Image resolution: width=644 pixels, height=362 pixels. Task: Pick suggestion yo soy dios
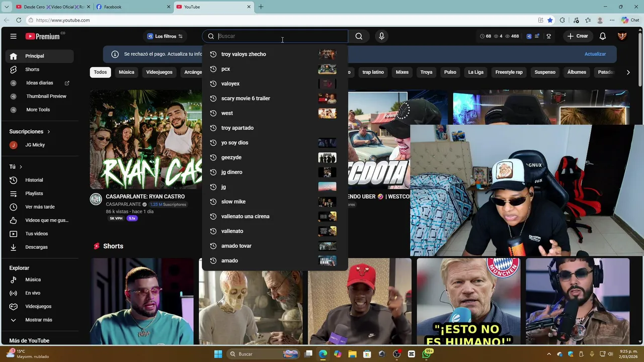pyautogui.click(x=274, y=143)
